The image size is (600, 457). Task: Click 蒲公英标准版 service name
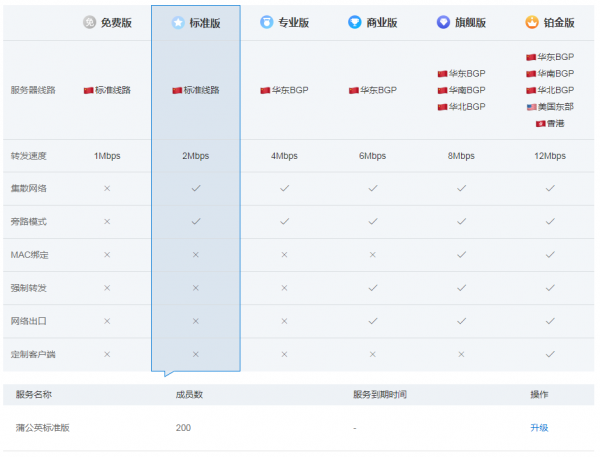point(43,428)
